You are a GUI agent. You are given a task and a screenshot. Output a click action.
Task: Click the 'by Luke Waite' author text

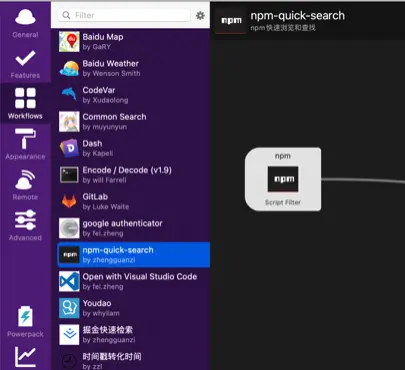(106, 207)
